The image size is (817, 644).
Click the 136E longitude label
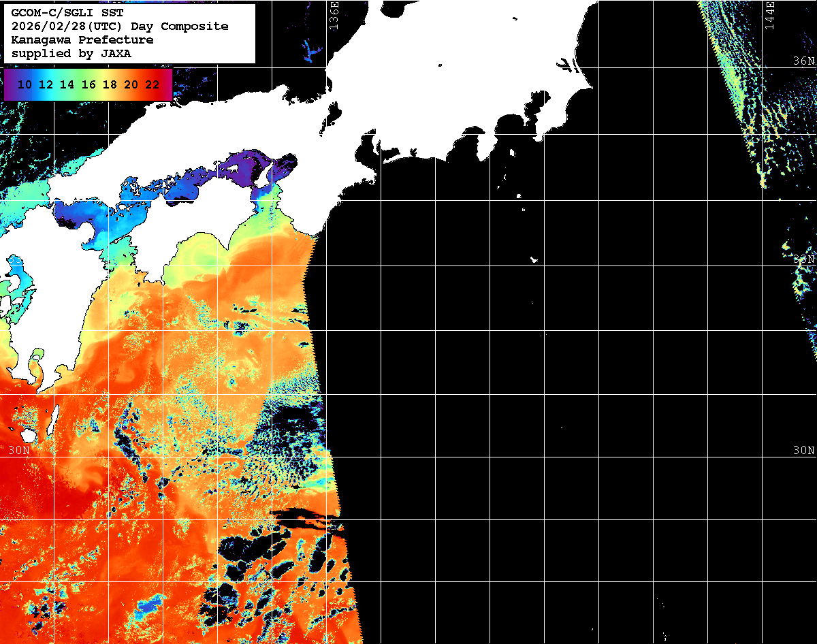coord(334,14)
